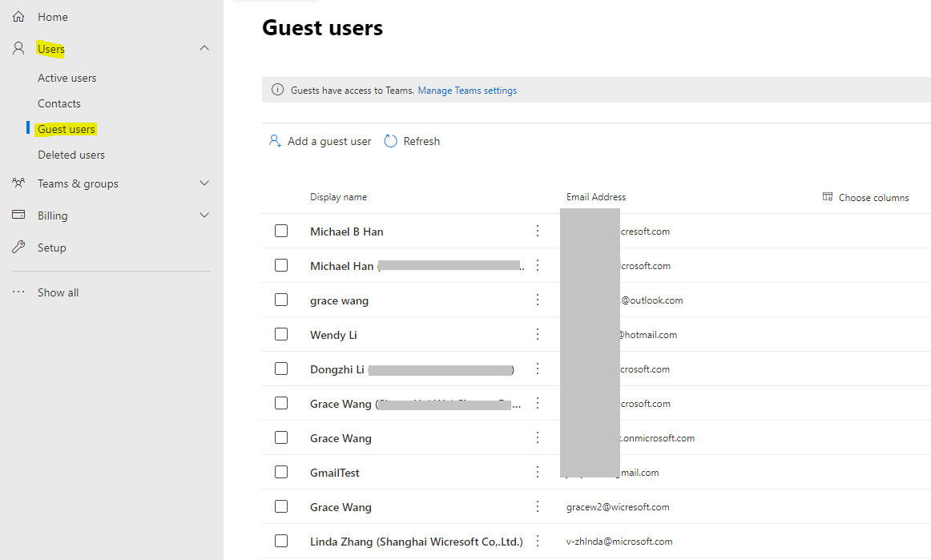This screenshot has height=560, width=931.
Task: Open Setup in navigation
Action: 51,248
